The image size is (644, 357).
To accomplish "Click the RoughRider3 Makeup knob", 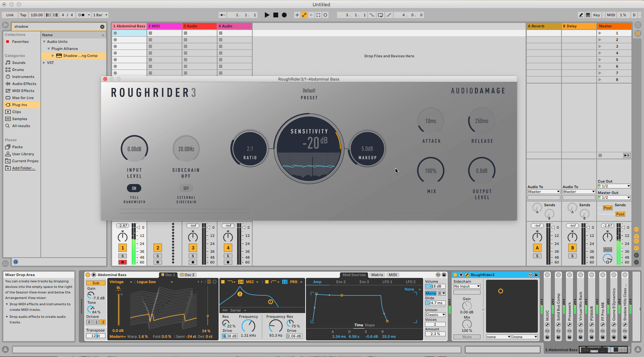I will pyautogui.click(x=367, y=149).
